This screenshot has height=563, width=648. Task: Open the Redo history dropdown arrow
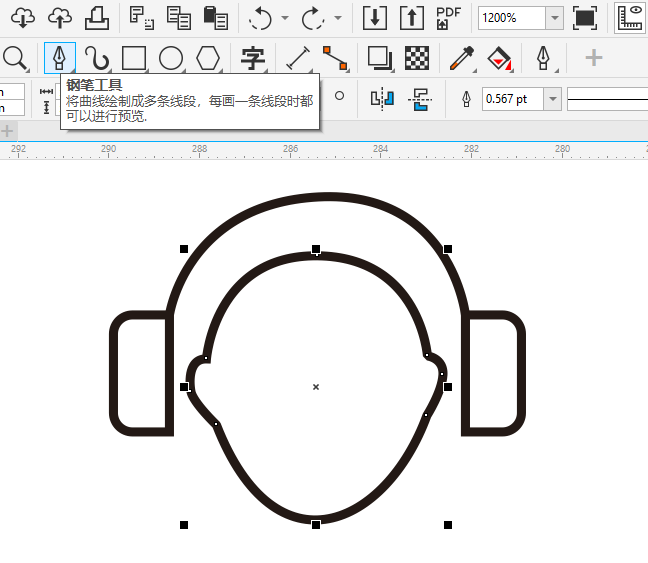click(x=338, y=18)
